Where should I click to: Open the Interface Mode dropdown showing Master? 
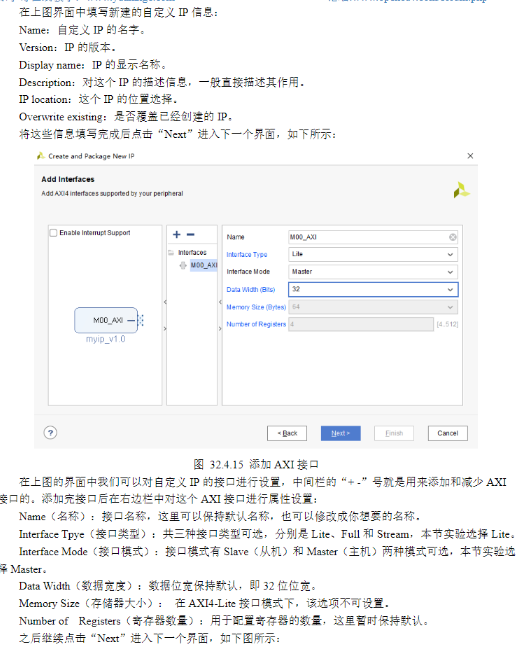pyautogui.click(x=373, y=272)
